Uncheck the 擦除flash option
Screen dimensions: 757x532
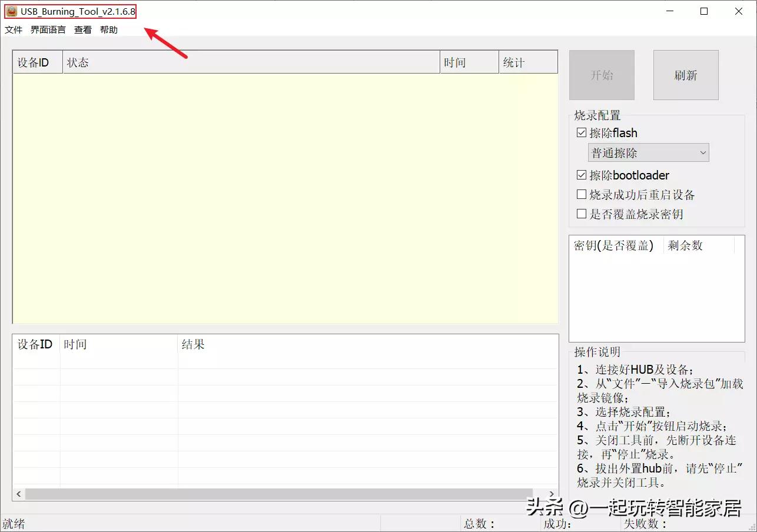tap(582, 132)
